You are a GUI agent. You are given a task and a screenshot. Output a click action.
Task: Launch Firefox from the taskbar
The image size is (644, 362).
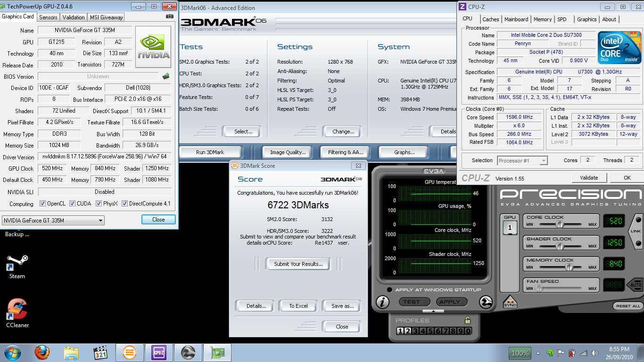tap(42, 353)
